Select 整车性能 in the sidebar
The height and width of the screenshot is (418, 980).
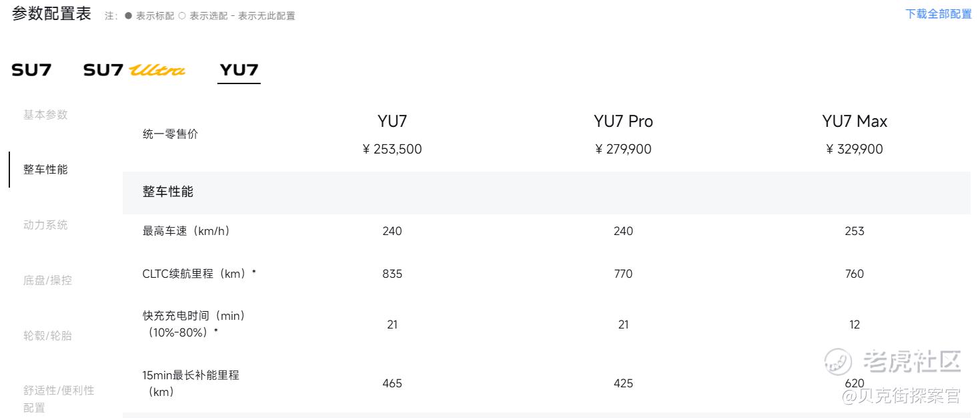tap(45, 170)
